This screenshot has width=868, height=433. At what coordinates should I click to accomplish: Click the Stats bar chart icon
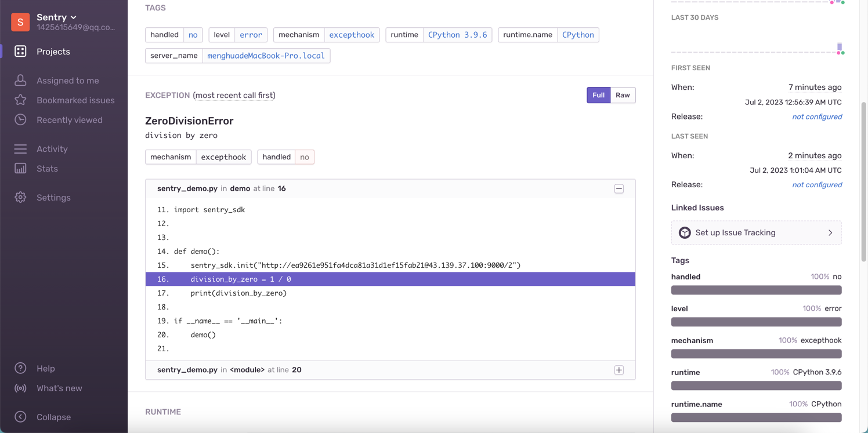tap(20, 169)
